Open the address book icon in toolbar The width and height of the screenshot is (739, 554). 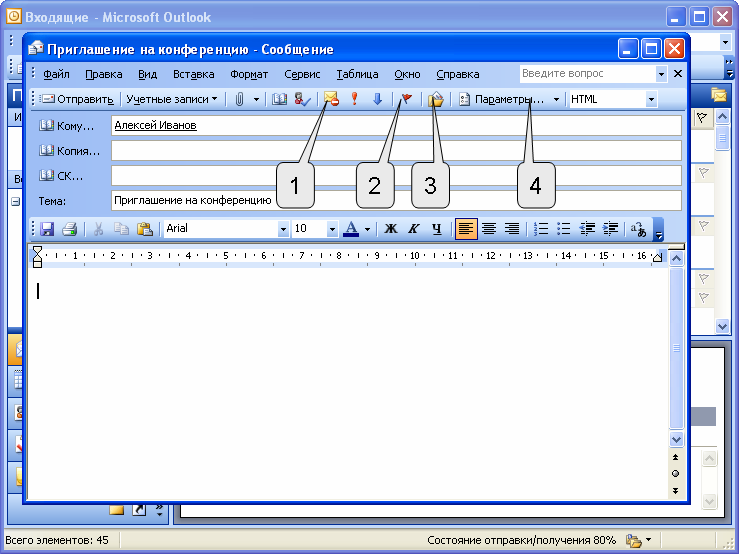point(279,99)
